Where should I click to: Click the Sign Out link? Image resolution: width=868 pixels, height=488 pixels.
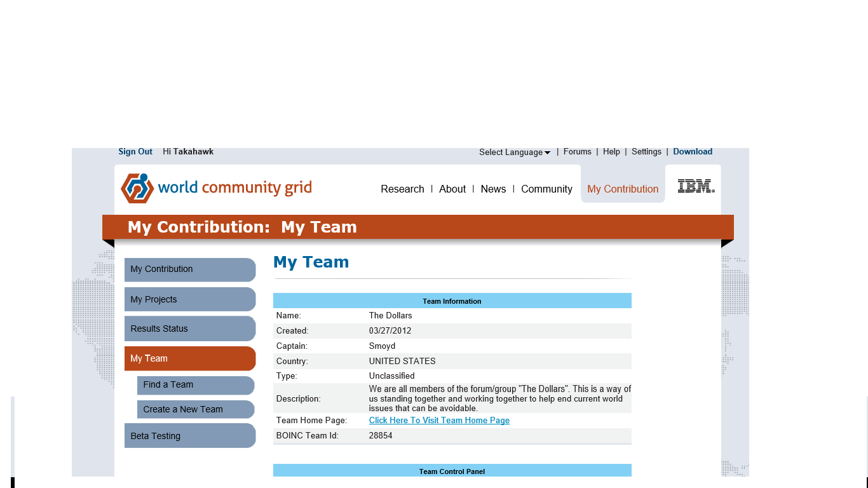click(x=135, y=152)
